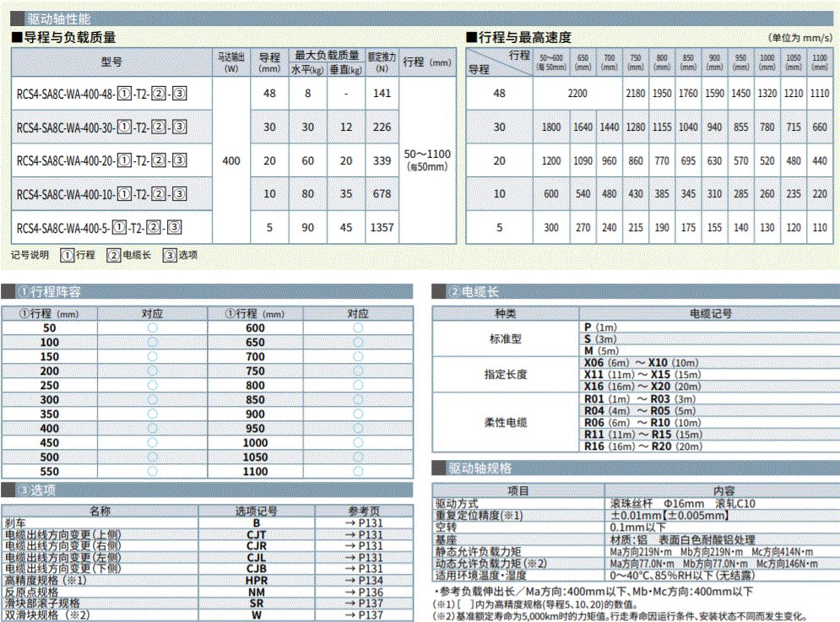This screenshot has height=622, width=840.
Task: Select model RCS4-SA8C-WA-400-10 row label
Action: click(x=101, y=194)
